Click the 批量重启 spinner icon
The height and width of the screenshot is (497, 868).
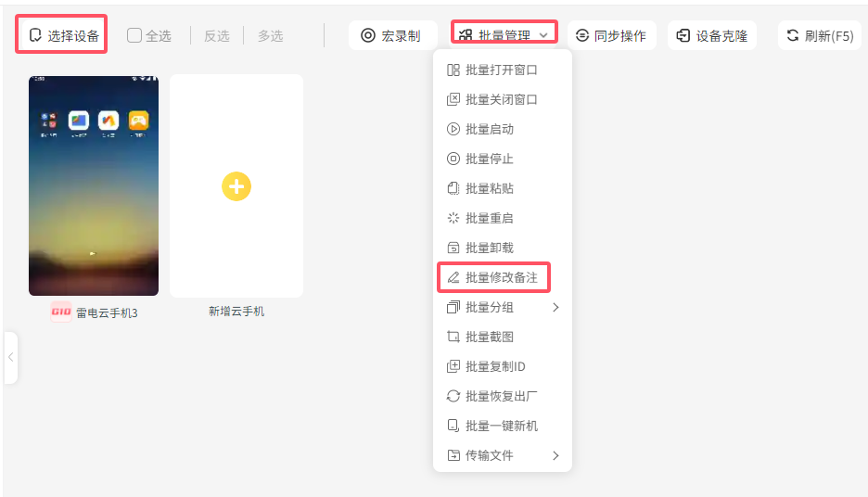(453, 218)
